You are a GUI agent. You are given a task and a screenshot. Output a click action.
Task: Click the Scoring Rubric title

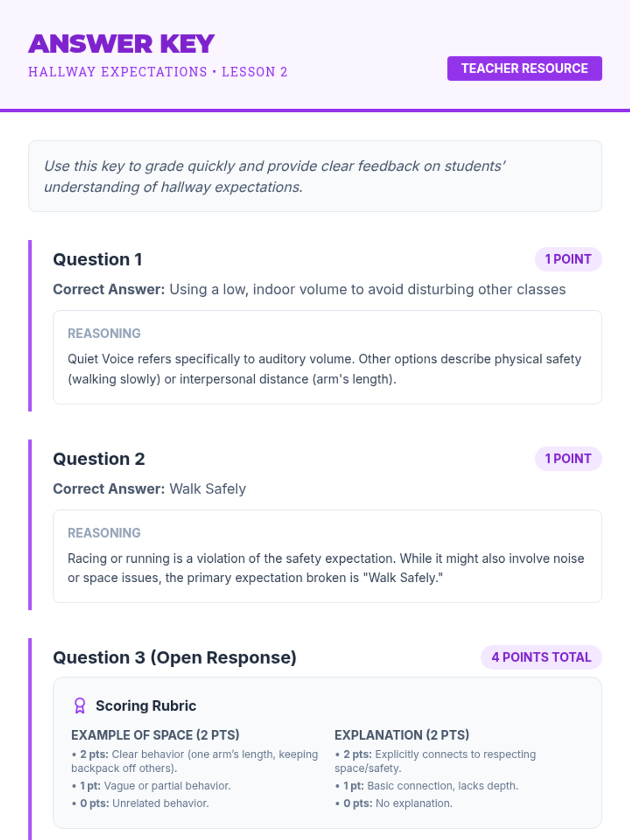coord(146,706)
